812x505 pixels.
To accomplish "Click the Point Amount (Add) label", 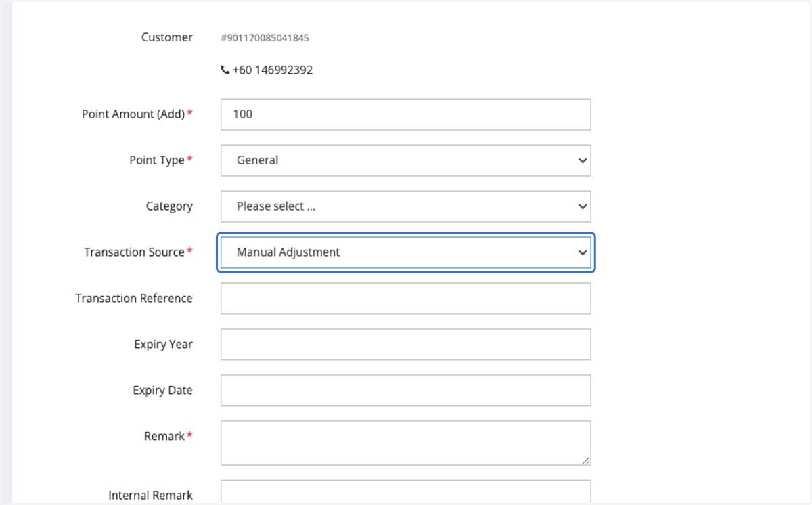I will click(x=133, y=114).
